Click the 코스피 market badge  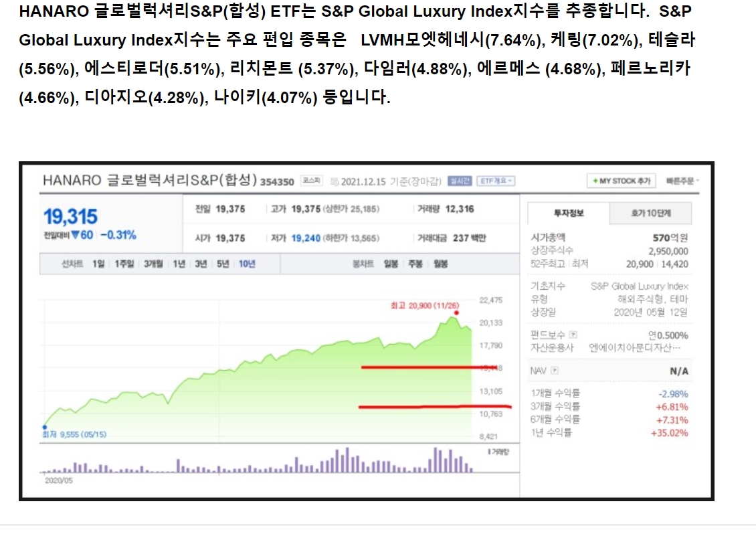[x=312, y=181]
